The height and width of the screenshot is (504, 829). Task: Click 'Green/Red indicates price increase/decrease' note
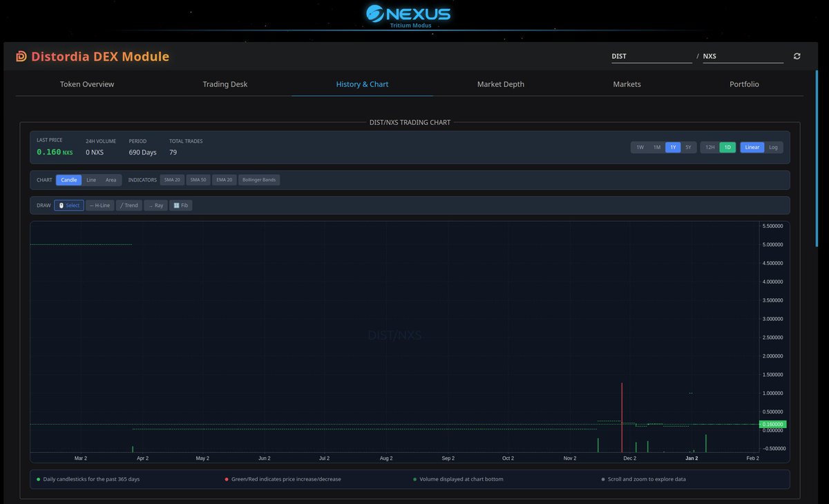pos(286,479)
